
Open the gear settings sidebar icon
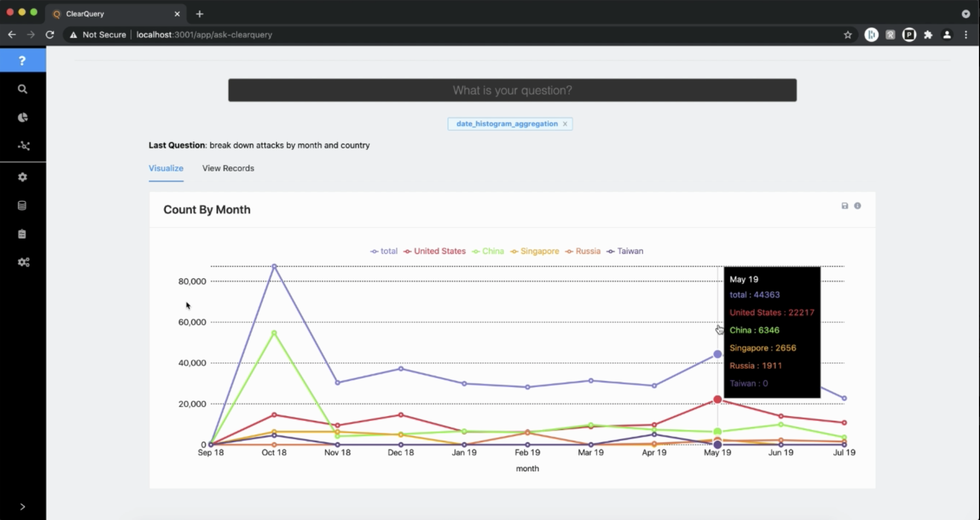[x=22, y=177]
